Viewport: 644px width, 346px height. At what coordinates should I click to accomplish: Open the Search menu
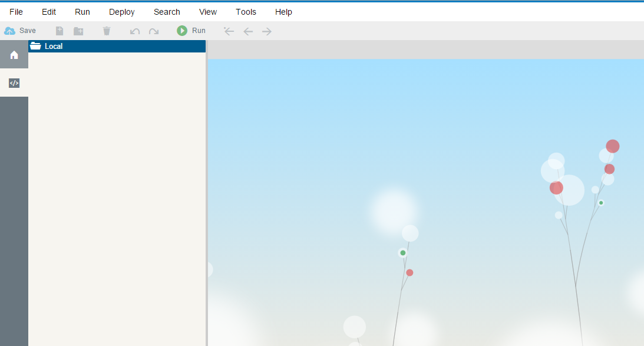[x=167, y=12]
